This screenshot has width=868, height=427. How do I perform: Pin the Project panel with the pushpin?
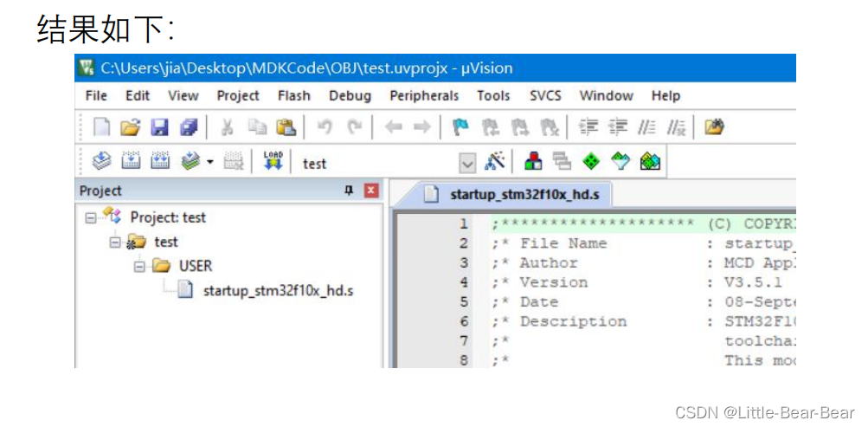coord(349,191)
